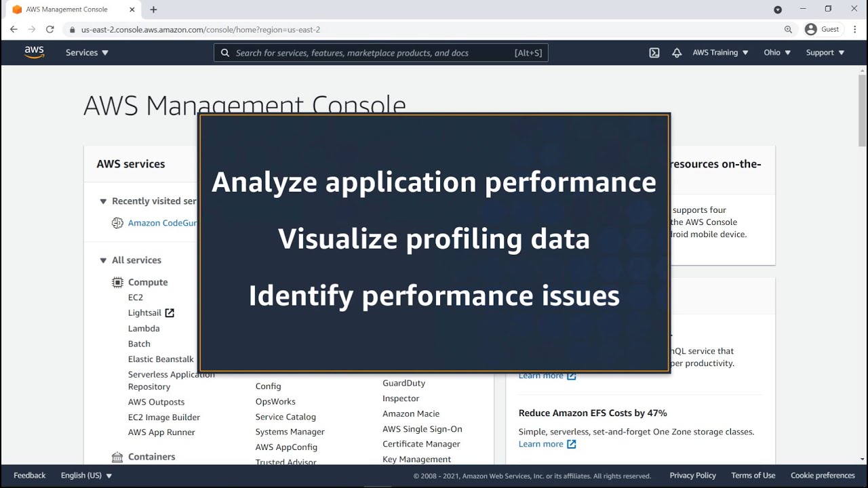Open the Services dropdown menu
Screen dimensions: 868x488
pos(87,53)
